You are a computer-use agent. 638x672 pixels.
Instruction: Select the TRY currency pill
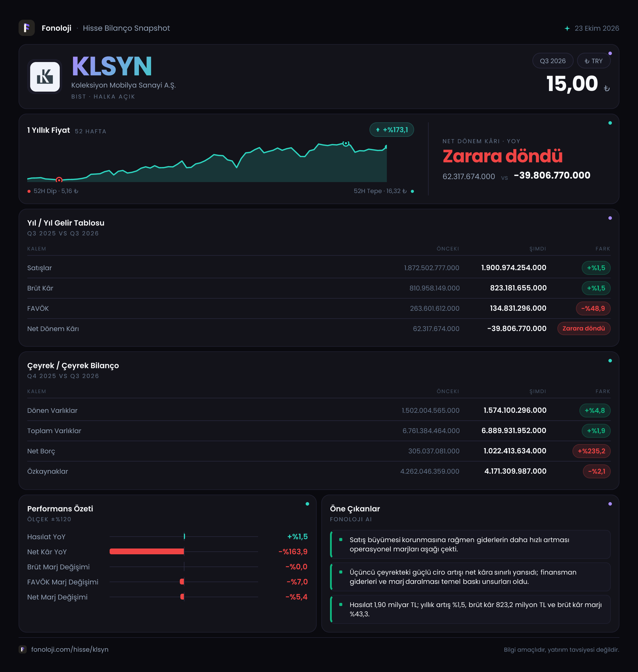tap(593, 61)
